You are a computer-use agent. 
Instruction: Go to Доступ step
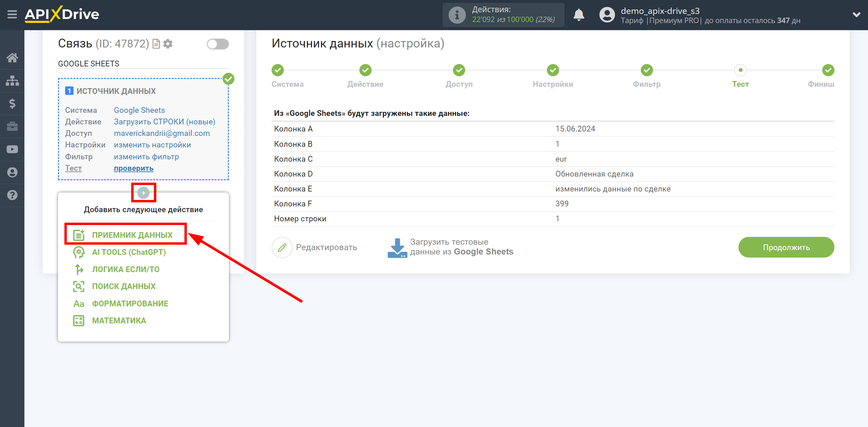pyautogui.click(x=459, y=70)
